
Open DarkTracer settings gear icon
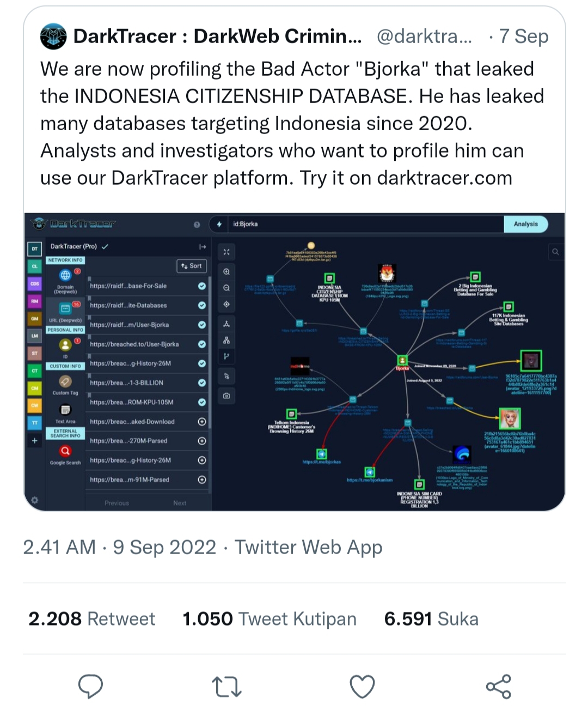pyautogui.click(x=35, y=500)
